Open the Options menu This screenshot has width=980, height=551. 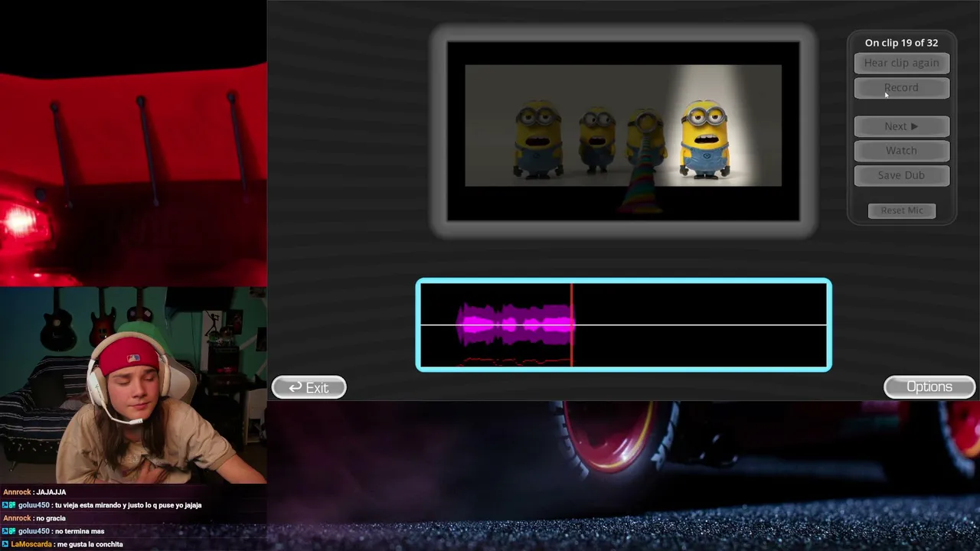[x=929, y=387]
